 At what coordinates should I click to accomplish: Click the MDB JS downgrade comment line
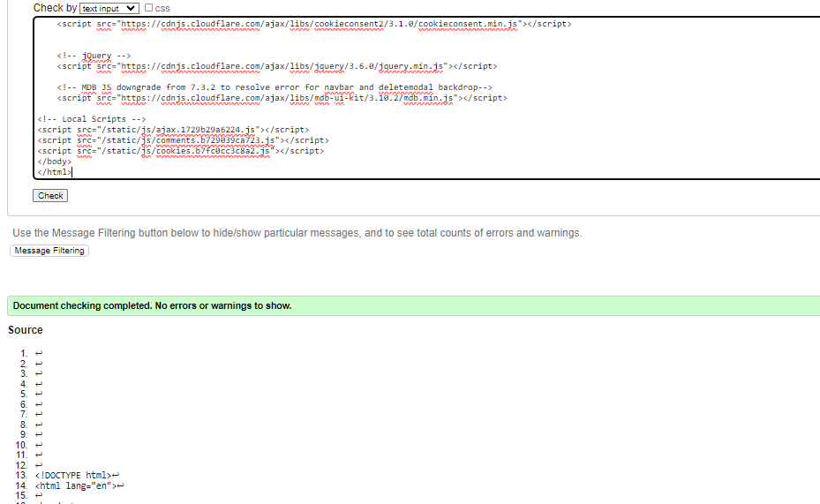coord(275,87)
